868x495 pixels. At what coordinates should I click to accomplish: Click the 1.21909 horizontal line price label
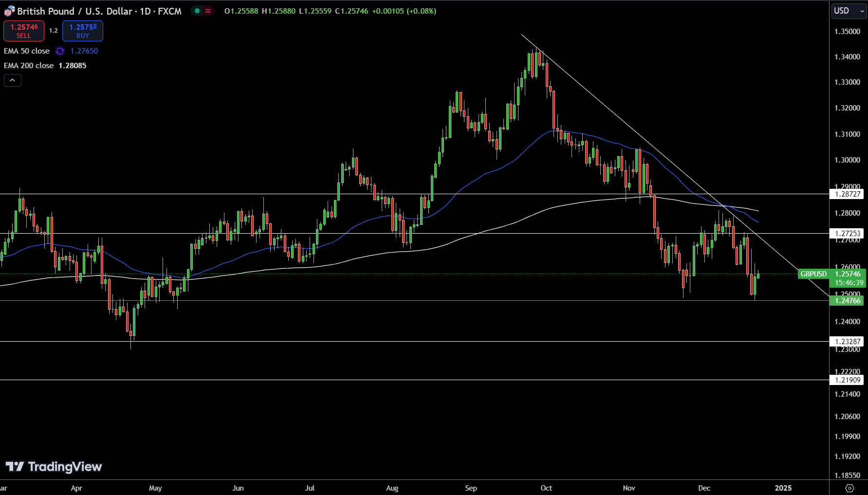848,380
